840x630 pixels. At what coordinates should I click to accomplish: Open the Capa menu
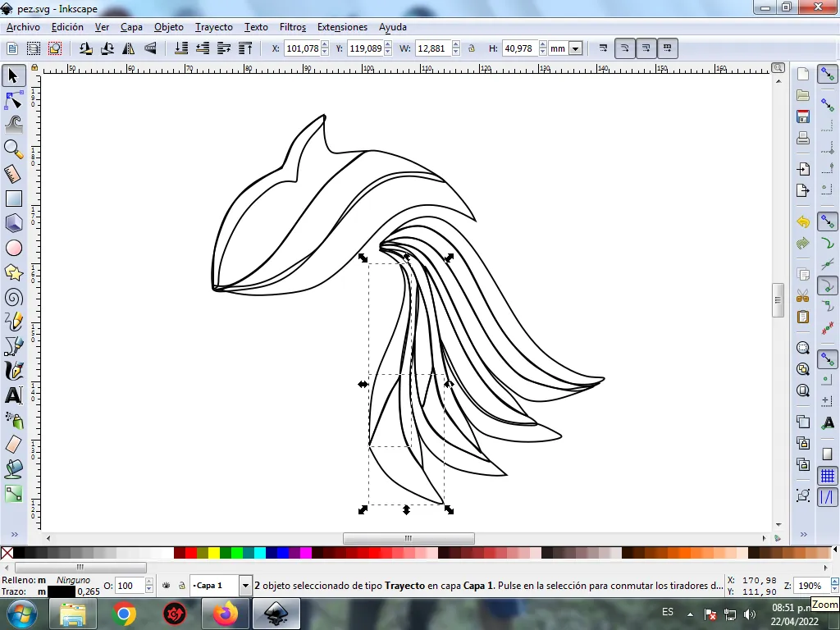click(131, 27)
